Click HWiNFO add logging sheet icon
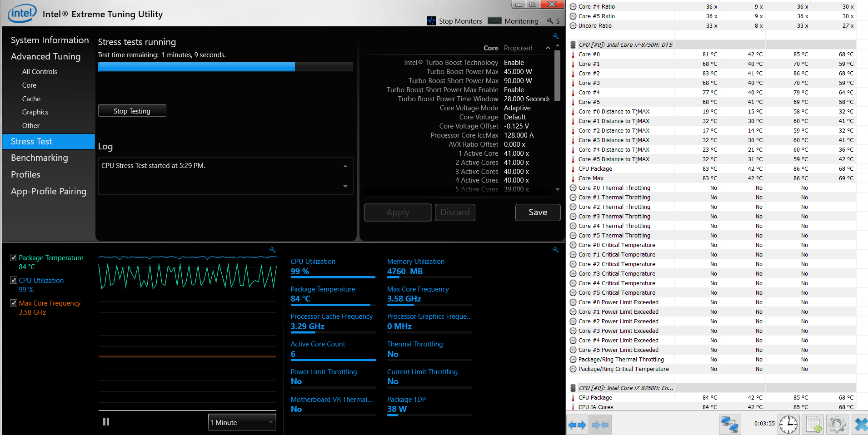Viewport: 868px width, 435px height. coord(813,425)
